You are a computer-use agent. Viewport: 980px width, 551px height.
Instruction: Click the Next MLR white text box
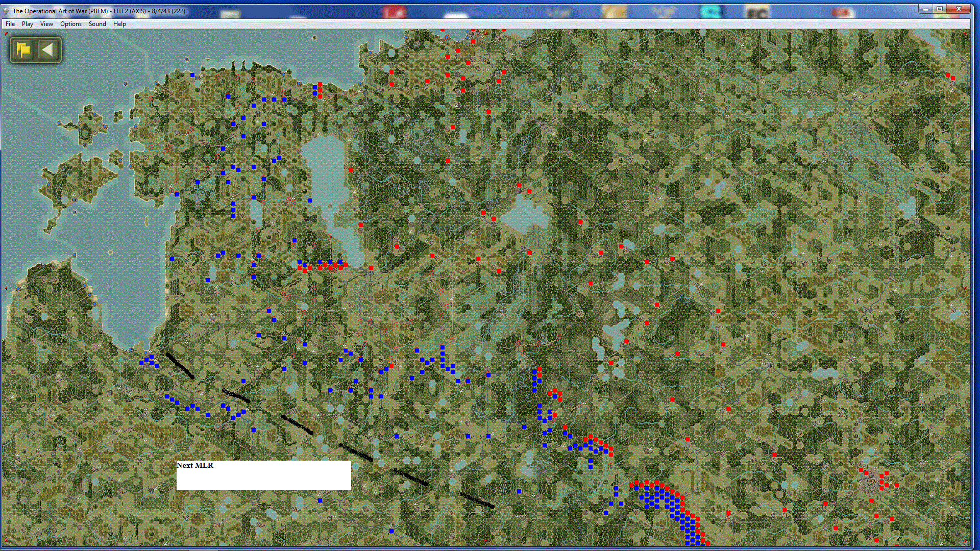click(x=263, y=475)
